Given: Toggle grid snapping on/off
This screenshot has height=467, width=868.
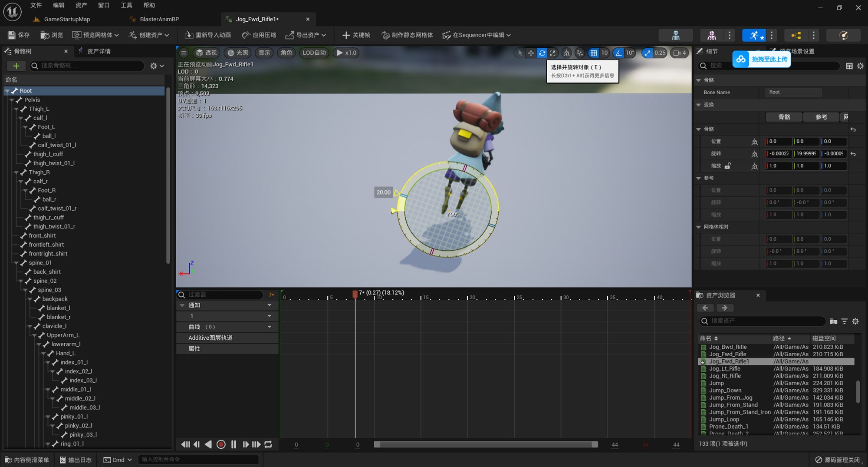Looking at the screenshot, I should point(594,53).
